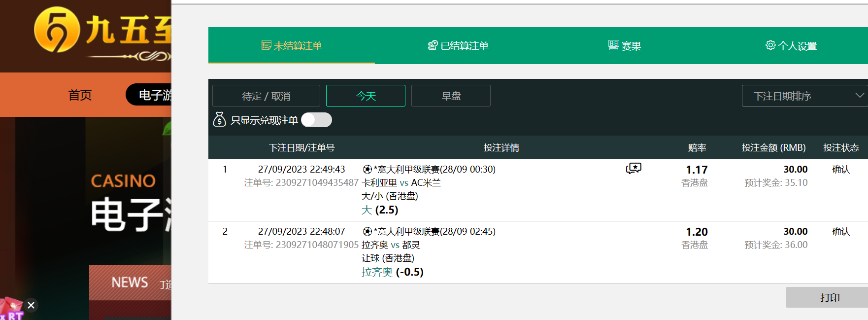Click the 九五至尊 gold logo icon
Viewport: 868px width, 320px height.
57,30
